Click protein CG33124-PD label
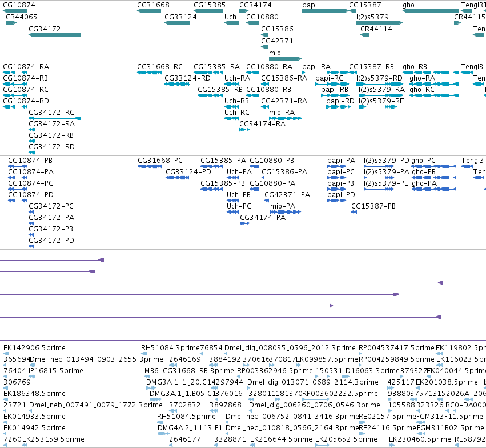 188,172
